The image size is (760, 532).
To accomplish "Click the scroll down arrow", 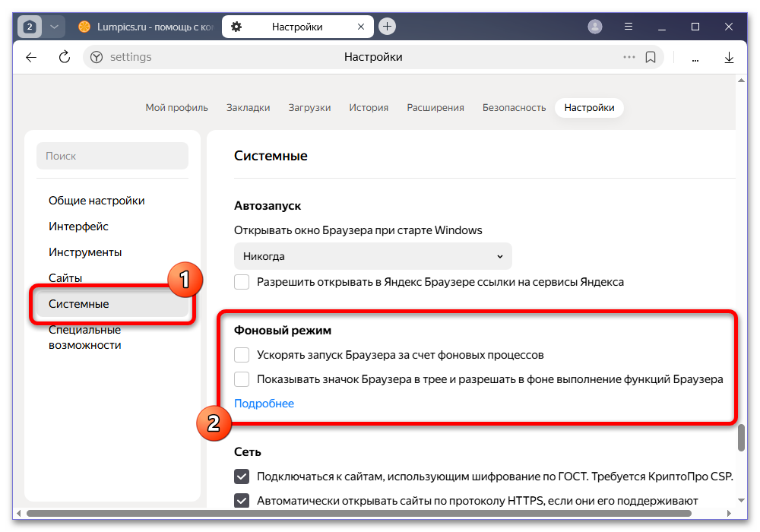I will pos(741,501).
